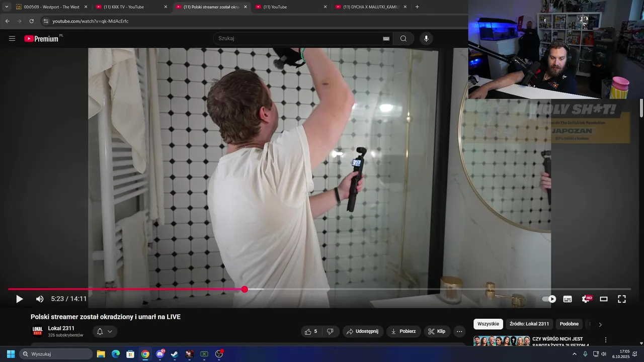The width and height of the screenshot is (644, 362).
Task: Seek on the red video progress bar
Action: point(319,289)
